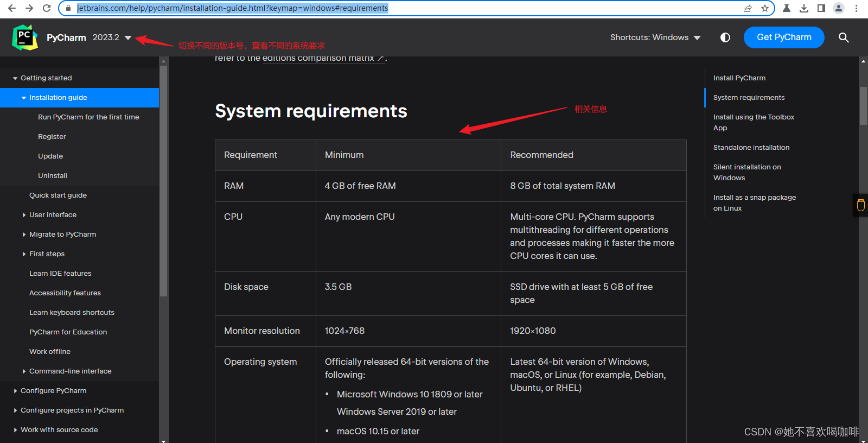
Task: Go forward with the browser forward arrow
Action: (29, 8)
